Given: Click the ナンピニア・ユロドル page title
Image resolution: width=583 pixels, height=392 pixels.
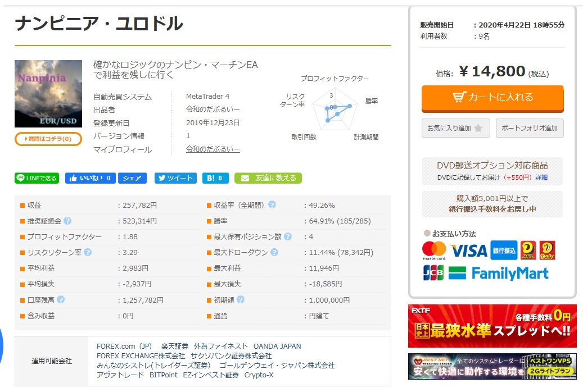Looking at the screenshot, I should (99, 24).
